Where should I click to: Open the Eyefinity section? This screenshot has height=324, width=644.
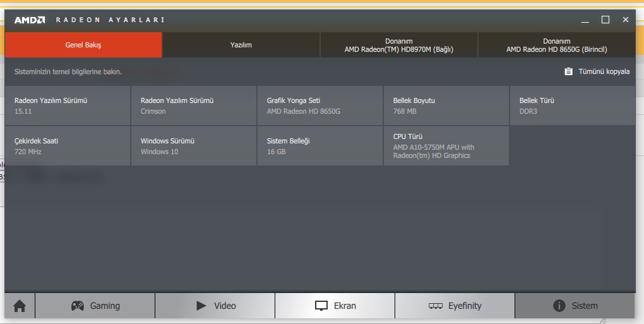click(455, 306)
